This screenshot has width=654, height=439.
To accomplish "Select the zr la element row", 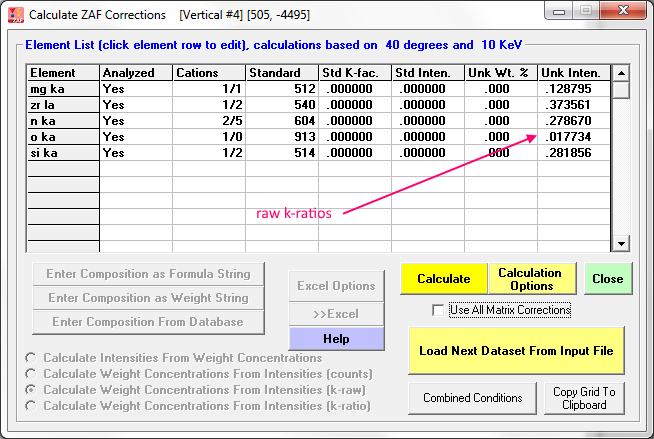I will [x=62, y=105].
